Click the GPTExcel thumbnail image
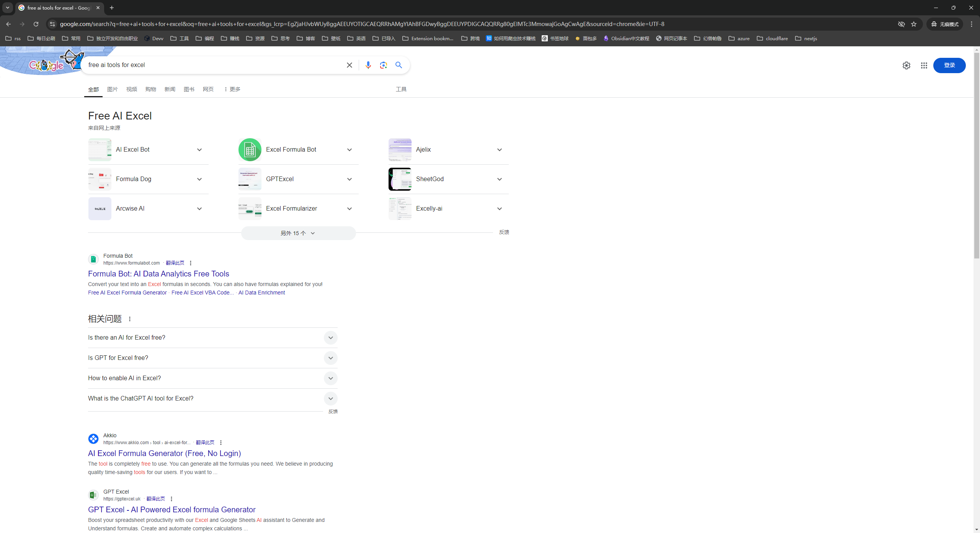The image size is (980, 533). [x=250, y=179]
